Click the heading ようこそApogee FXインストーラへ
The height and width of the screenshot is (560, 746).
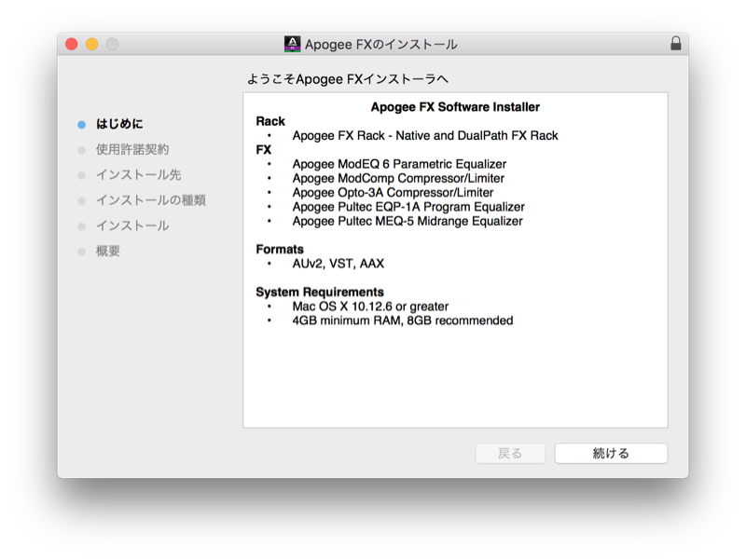tap(347, 79)
